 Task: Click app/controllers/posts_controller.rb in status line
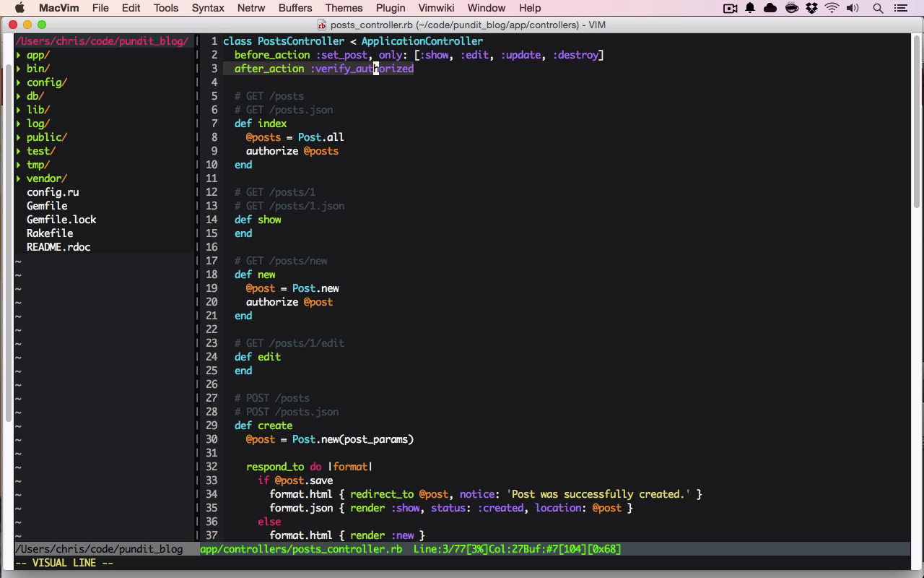coord(301,549)
